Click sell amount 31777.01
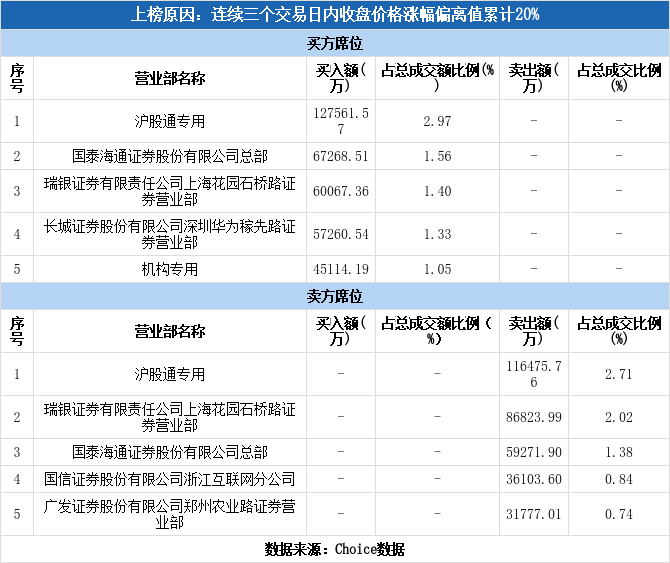Image resolution: width=670 pixels, height=563 pixels. (x=534, y=514)
